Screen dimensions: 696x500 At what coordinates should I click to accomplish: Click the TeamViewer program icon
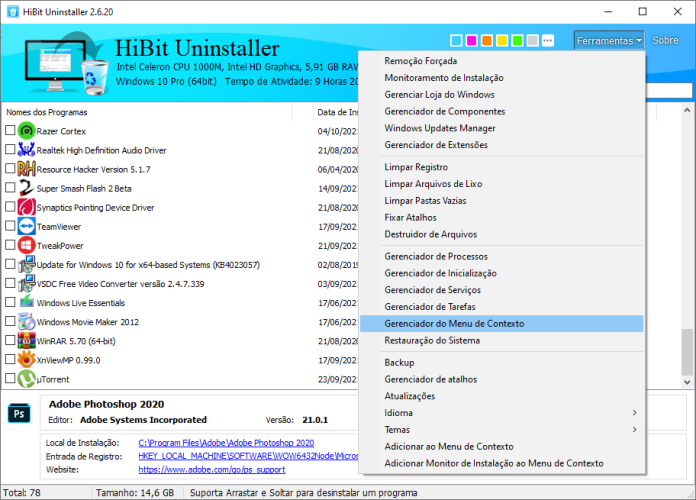(27, 226)
